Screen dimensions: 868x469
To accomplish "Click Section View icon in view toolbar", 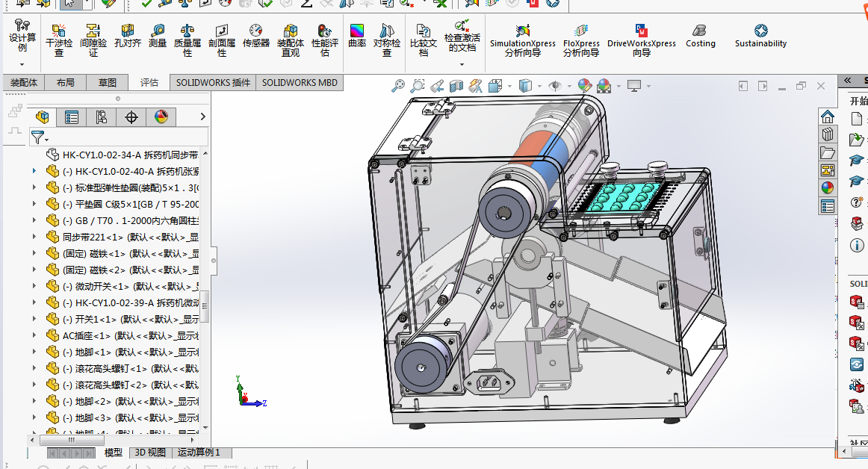I will coord(456,86).
